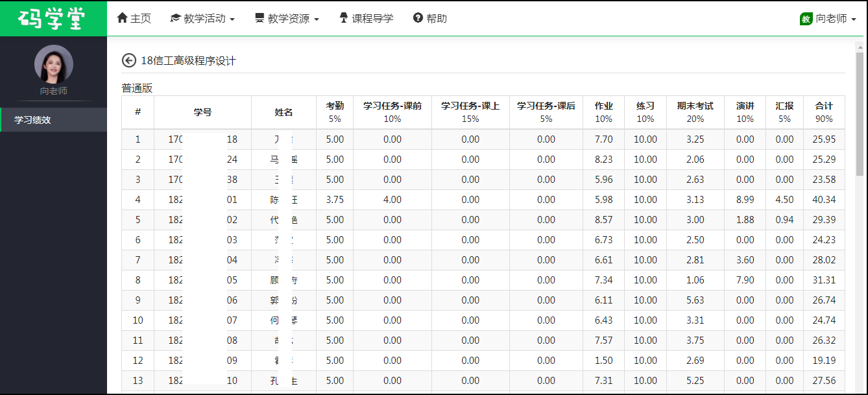
Task: Click total score 19.19 in row 12
Action: coord(824,361)
